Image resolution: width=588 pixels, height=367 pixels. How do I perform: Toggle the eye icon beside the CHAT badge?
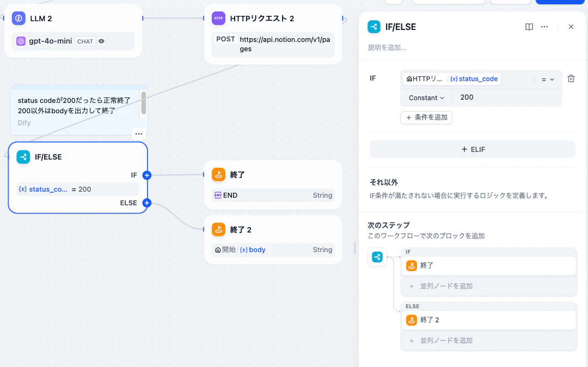coord(102,41)
